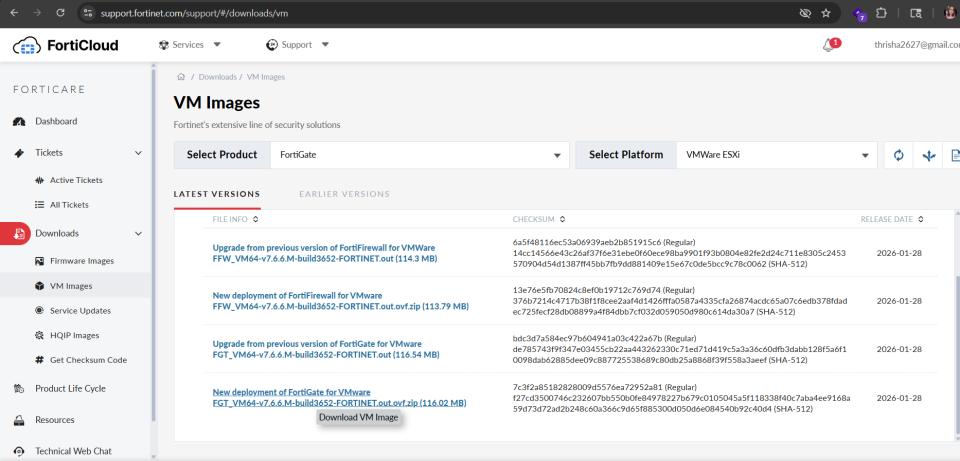Image resolution: width=960 pixels, height=461 pixels.
Task: Click the crossed-out eye icon in the address bar
Action: click(x=805, y=13)
